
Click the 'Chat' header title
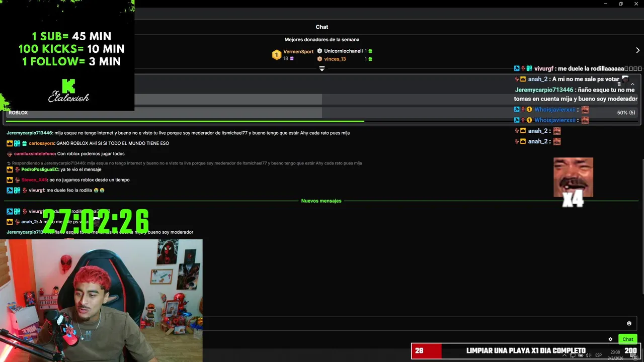click(x=322, y=27)
